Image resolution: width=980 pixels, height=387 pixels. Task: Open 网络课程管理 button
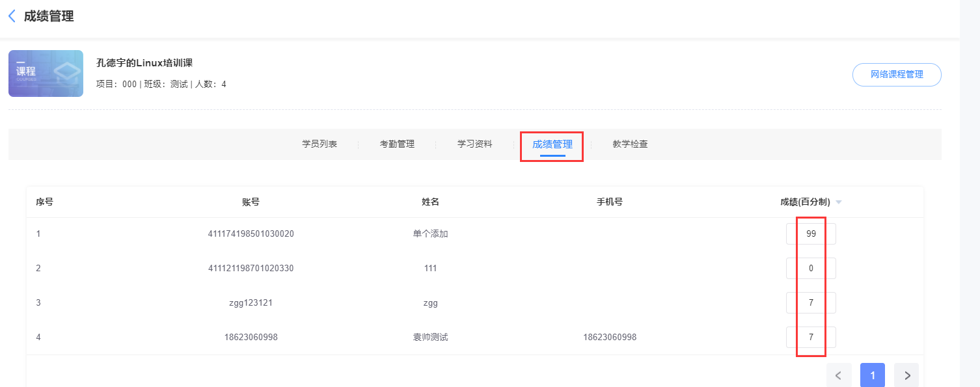click(897, 75)
